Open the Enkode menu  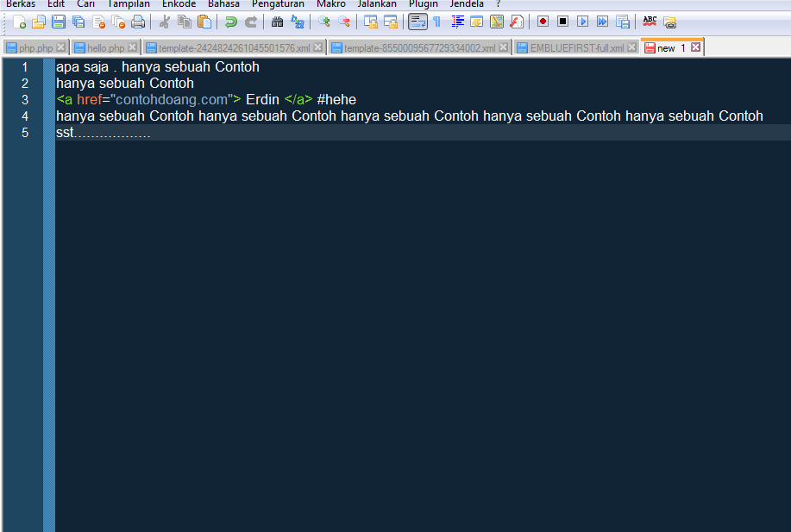179,4
